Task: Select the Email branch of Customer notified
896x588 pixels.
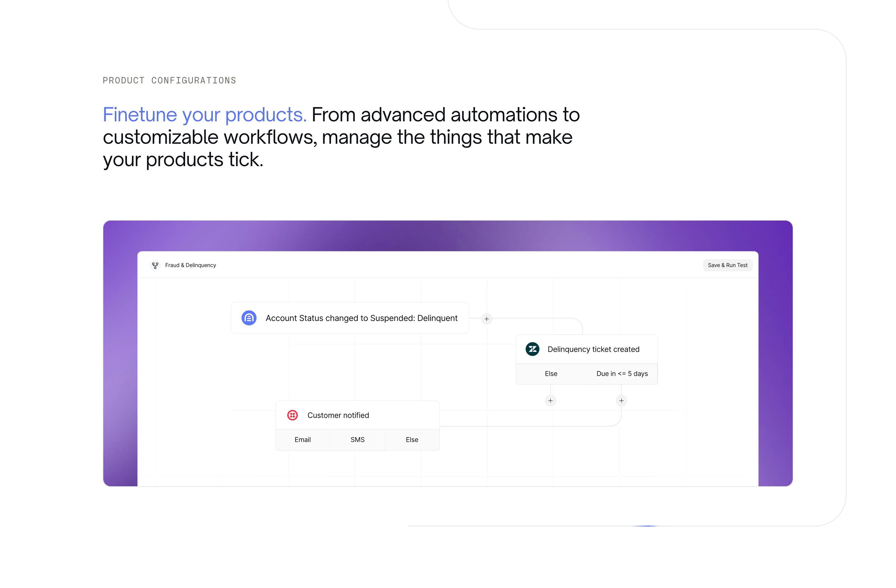Action: 303,440
